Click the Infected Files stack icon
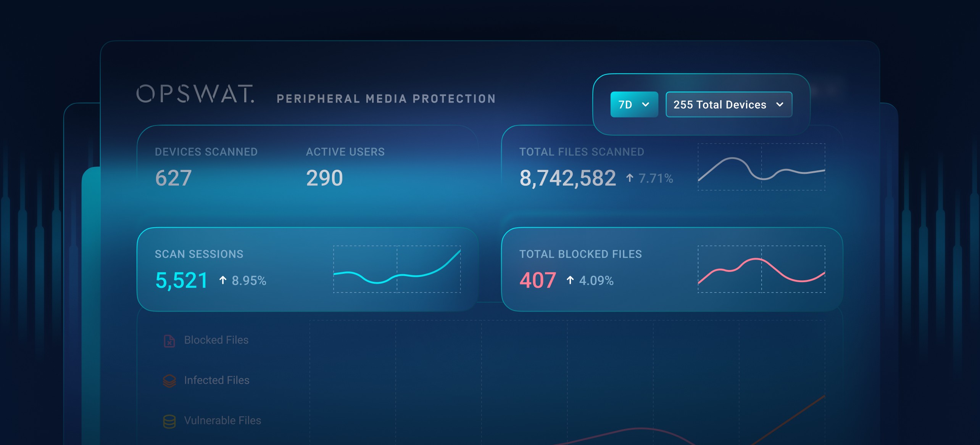The height and width of the screenshot is (445, 980). (x=169, y=381)
